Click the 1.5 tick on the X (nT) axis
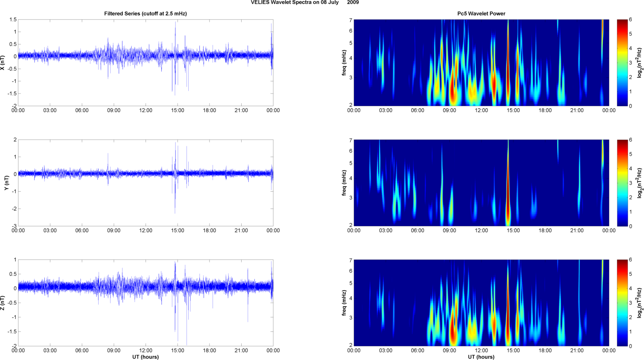The width and height of the screenshot is (644, 360). [x=13, y=20]
